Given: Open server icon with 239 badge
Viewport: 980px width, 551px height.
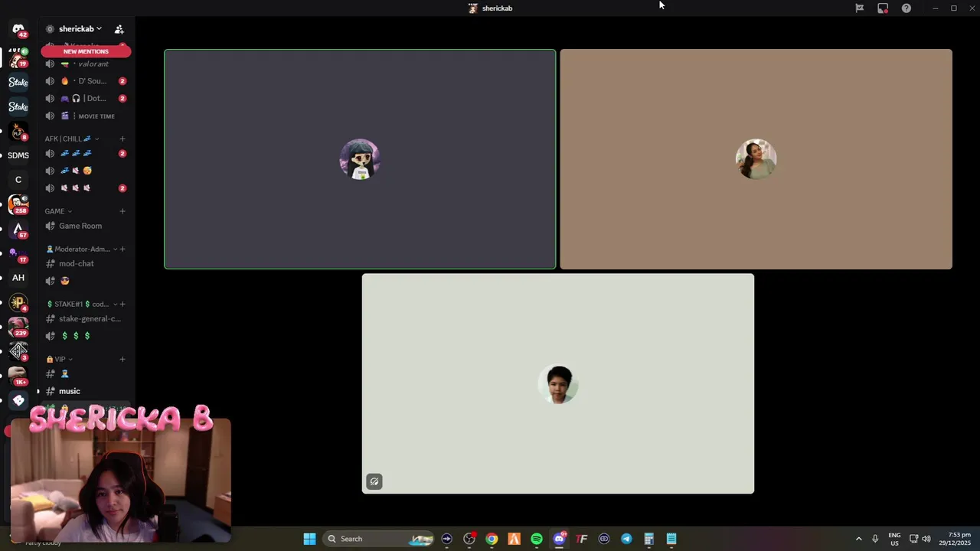Looking at the screenshot, I should point(18,327).
